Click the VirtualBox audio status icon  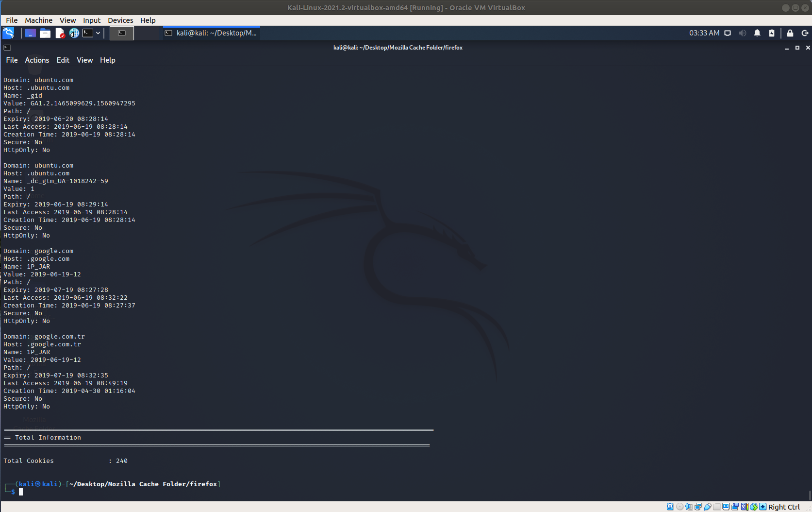coord(689,507)
